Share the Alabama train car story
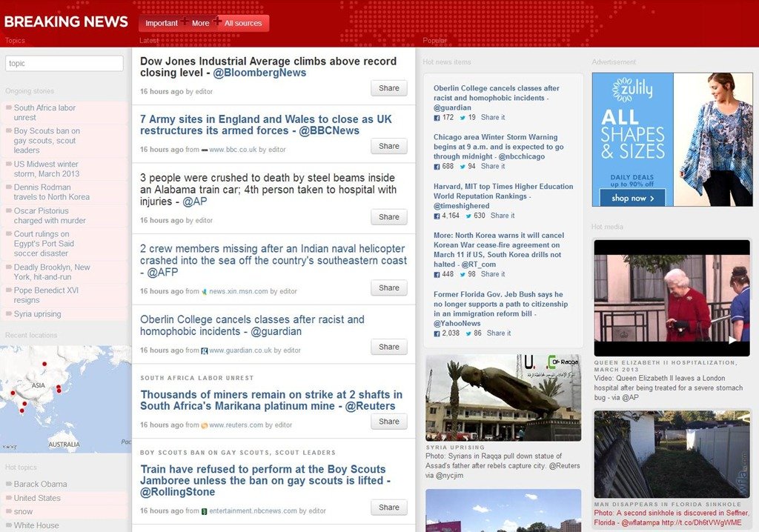 pyautogui.click(x=388, y=217)
